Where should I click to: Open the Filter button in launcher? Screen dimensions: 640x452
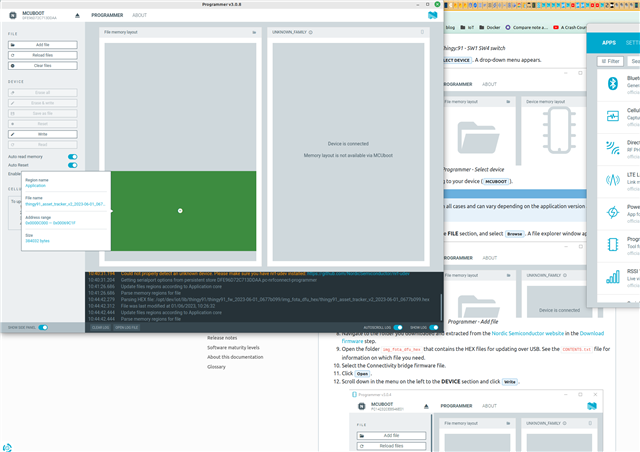[610, 61]
